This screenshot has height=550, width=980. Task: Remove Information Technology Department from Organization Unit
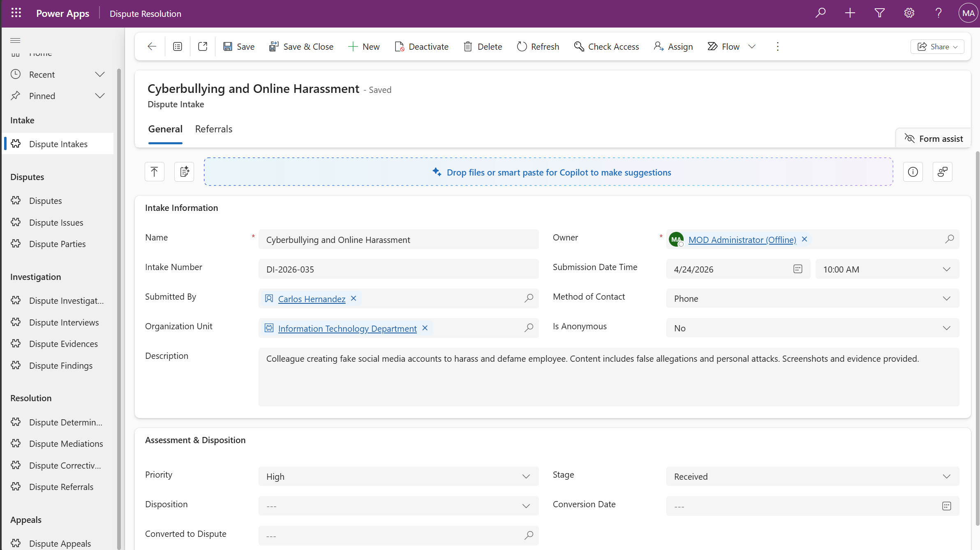[x=425, y=328]
